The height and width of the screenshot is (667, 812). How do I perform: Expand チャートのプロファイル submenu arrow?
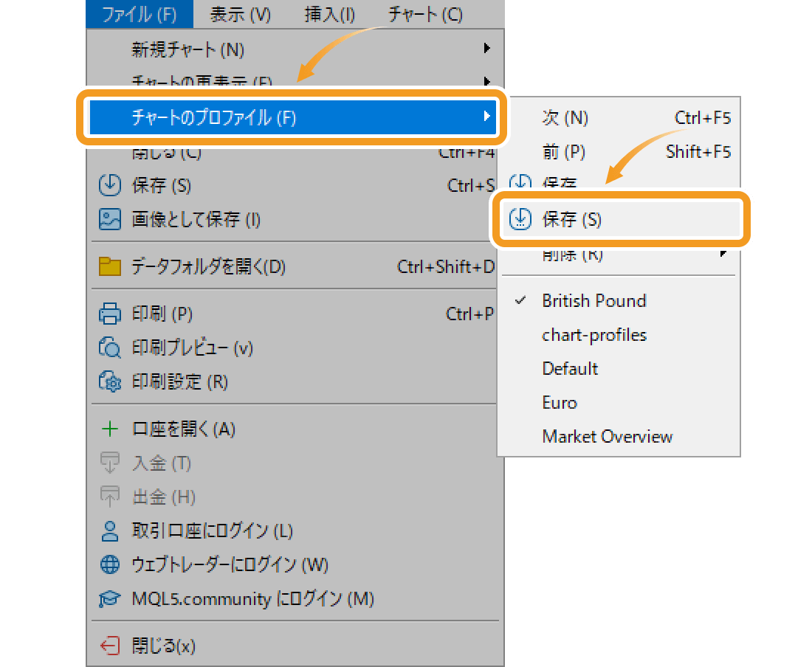[486, 116]
